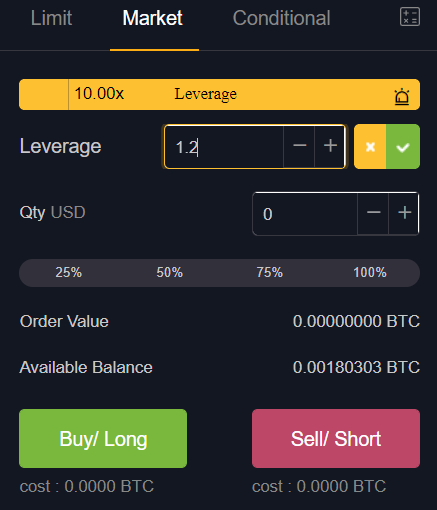Cancel leverage edit with yellow X
437x510 pixels.
pos(370,147)
